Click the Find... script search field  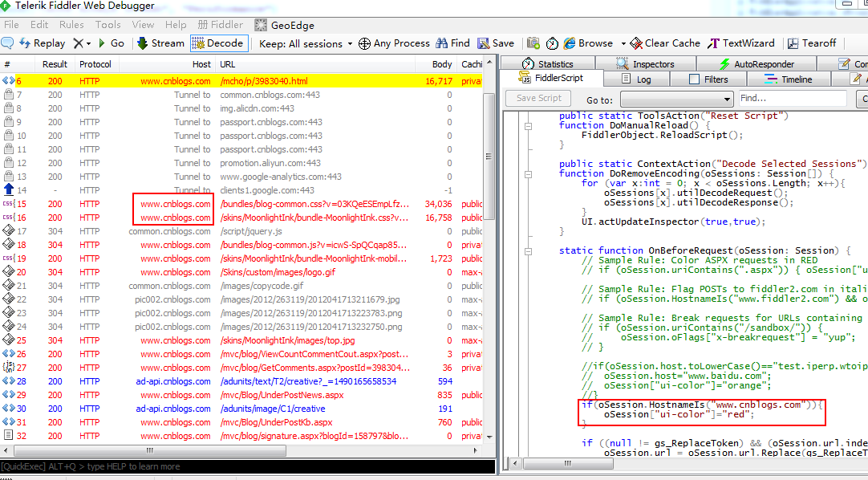click(793, 99)
